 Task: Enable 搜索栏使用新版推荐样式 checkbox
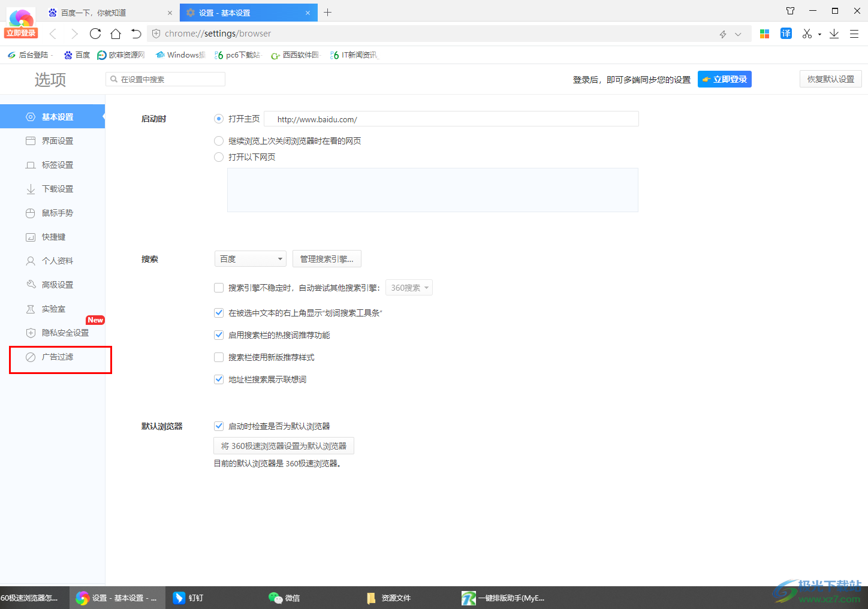point(219,357)
